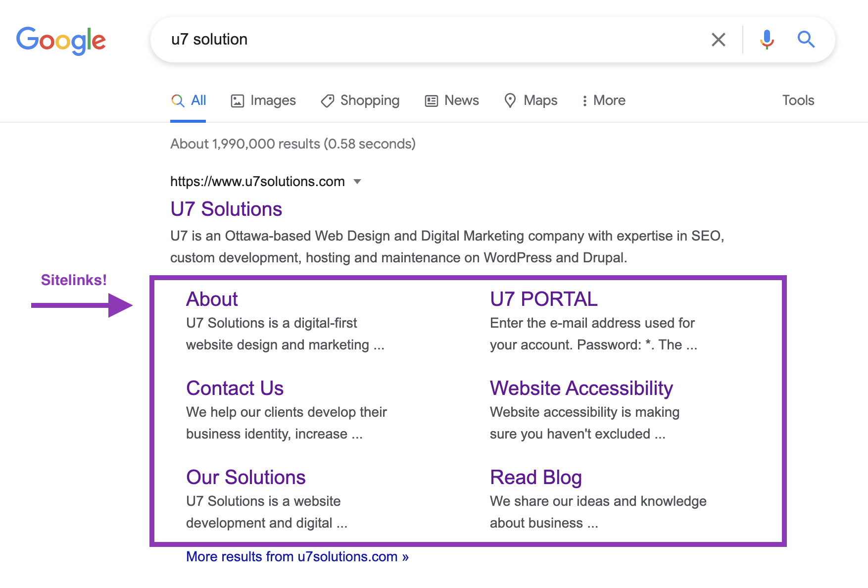Click the https://www.u7solutions.com URL text
The height and width of the screenshot is (588, 868).
[257, 182]
